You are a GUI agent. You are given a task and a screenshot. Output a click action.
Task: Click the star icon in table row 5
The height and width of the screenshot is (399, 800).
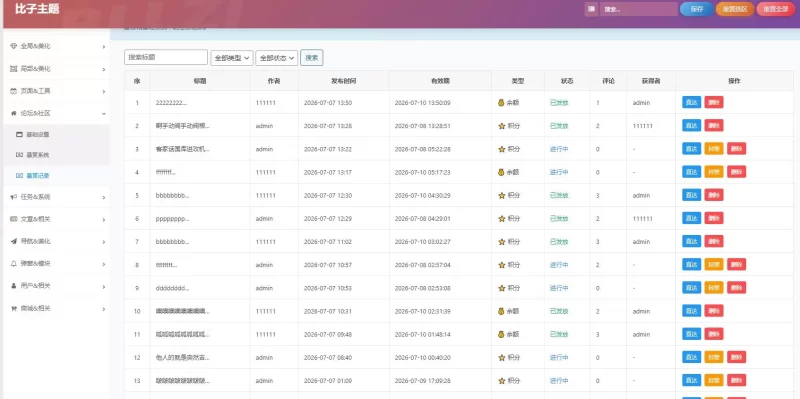(501, 195)
